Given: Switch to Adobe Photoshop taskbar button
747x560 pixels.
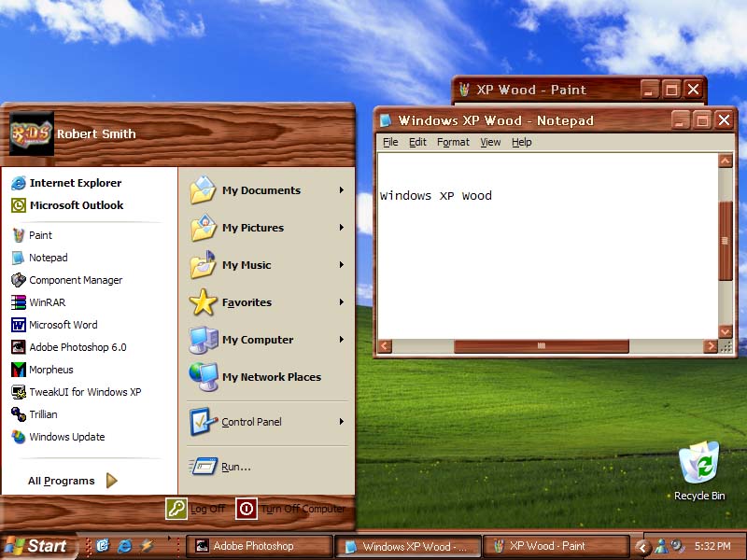Looking at the screenshot, I should pos(260,546).
